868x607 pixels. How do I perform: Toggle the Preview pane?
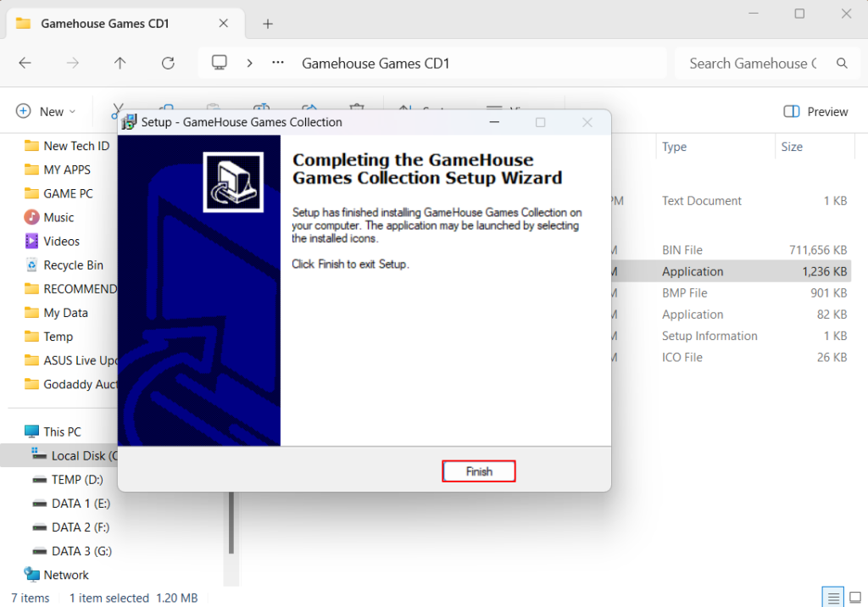coord(814,111)
